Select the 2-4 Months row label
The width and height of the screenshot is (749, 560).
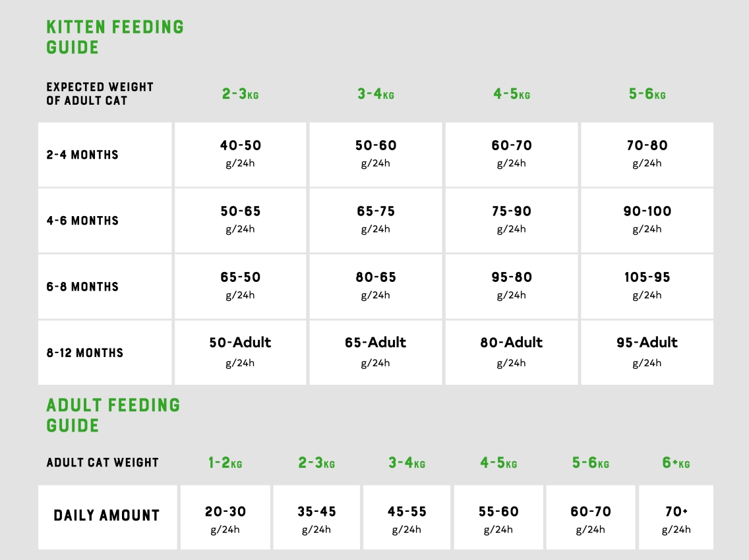(x=82, y=155)
